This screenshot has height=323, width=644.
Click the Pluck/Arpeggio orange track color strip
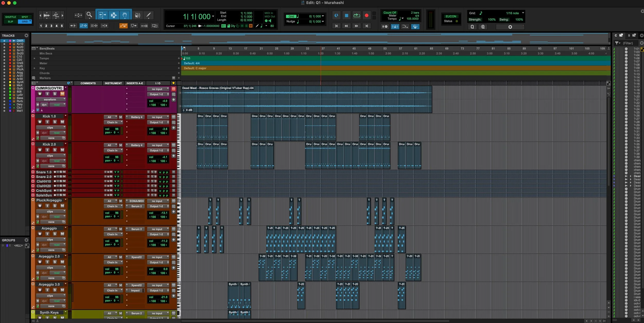(x=33, y=212)
